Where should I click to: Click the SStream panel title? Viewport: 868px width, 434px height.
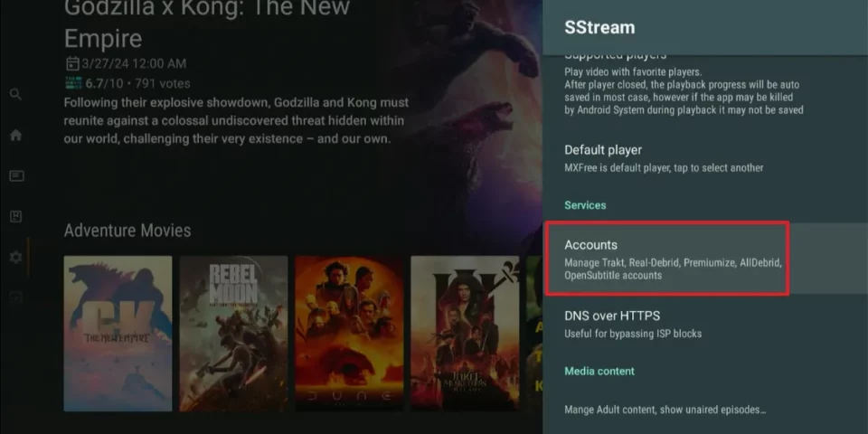pos(599,28)
